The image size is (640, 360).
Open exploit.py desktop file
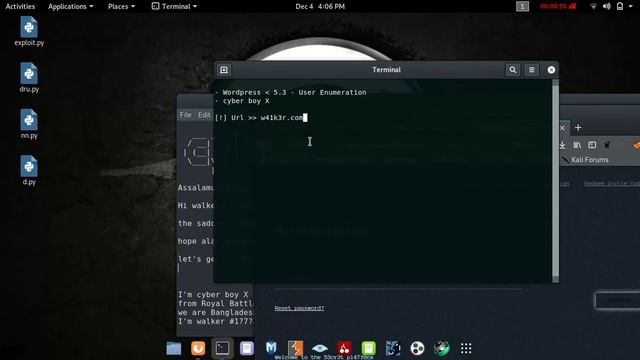[x=29, y=31]
